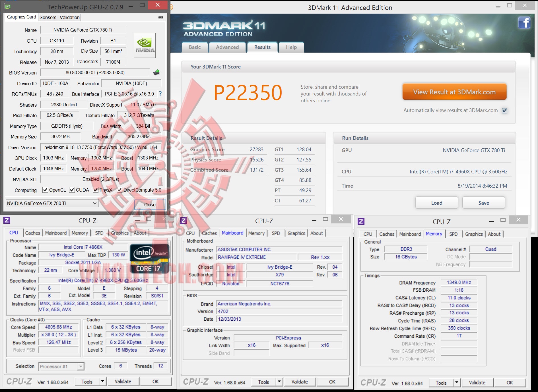This screenshot has width=538, height=392.
Task: Click the BIOS Version field in GPU-Z
Action: [95, 72]
